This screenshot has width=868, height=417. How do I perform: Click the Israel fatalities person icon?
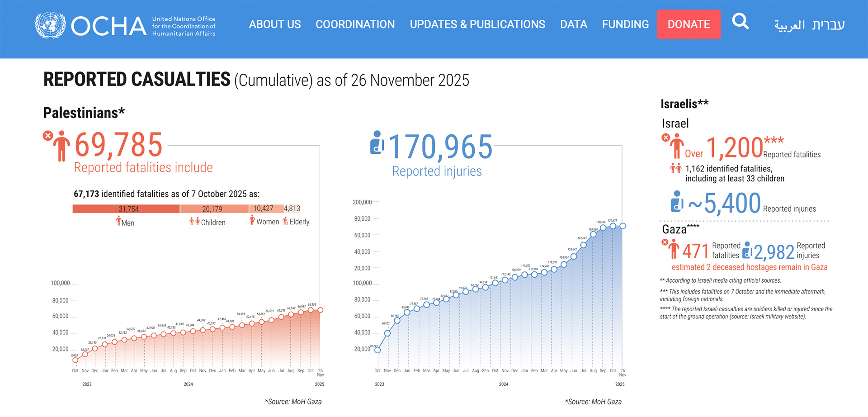[x=676, y=147]
